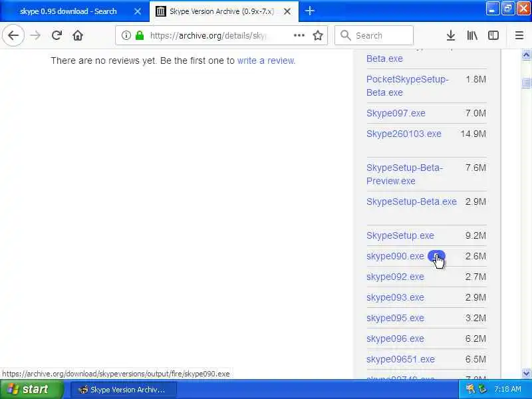Download SkypeSetup.exe
This screenshot has width=532, height=399.
(x=400, y=235)
